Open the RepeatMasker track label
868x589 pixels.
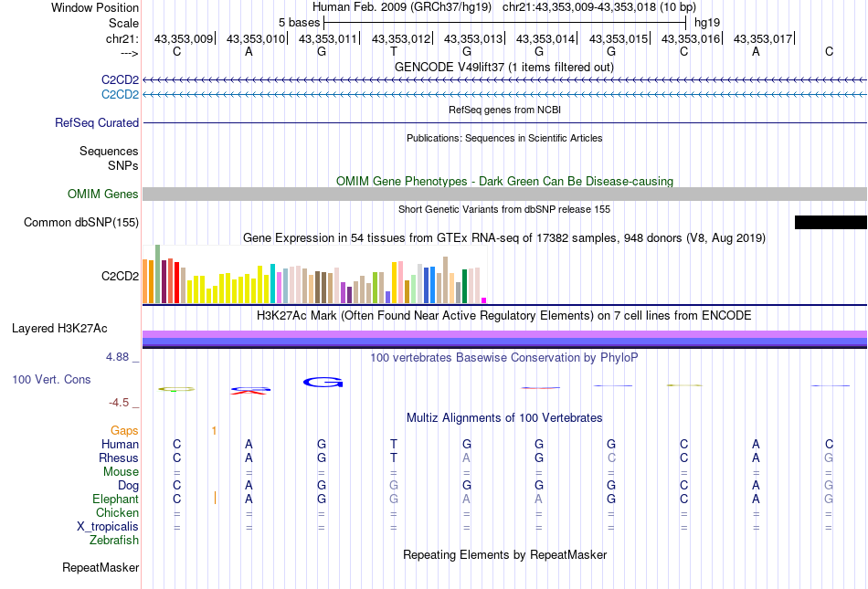tap(101, 567)
